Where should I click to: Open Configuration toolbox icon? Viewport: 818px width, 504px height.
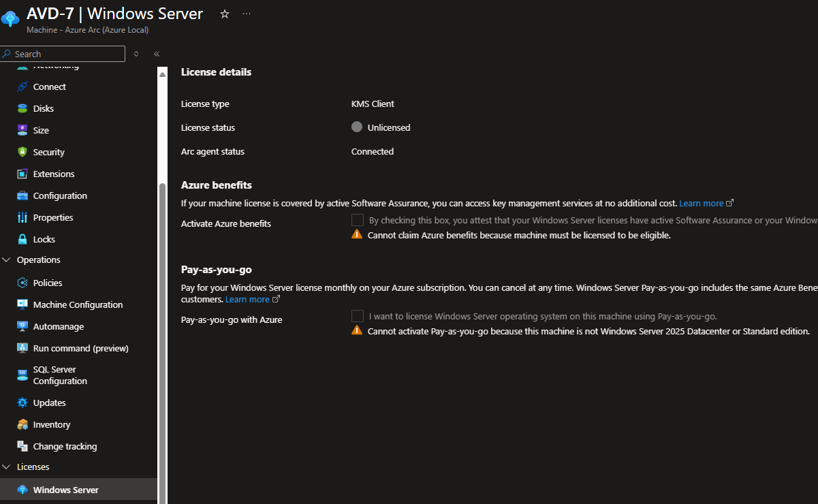click(22, 195)
